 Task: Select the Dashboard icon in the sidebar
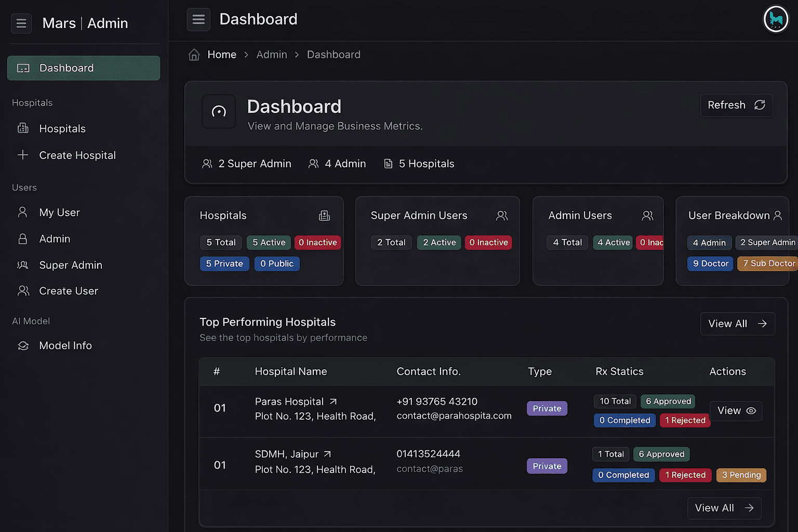23,68
